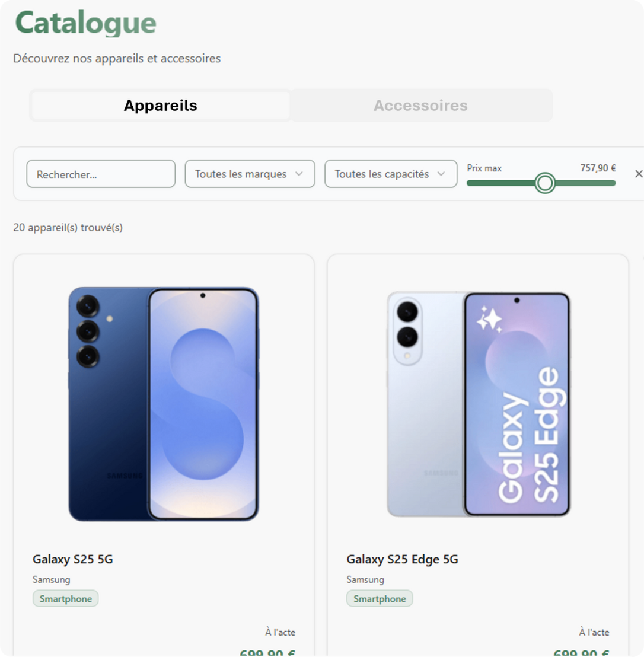The image size is (644, 657).
Task: Click Smartphone tag on Galaxy S25 Edge
Action: coord(380,599)
